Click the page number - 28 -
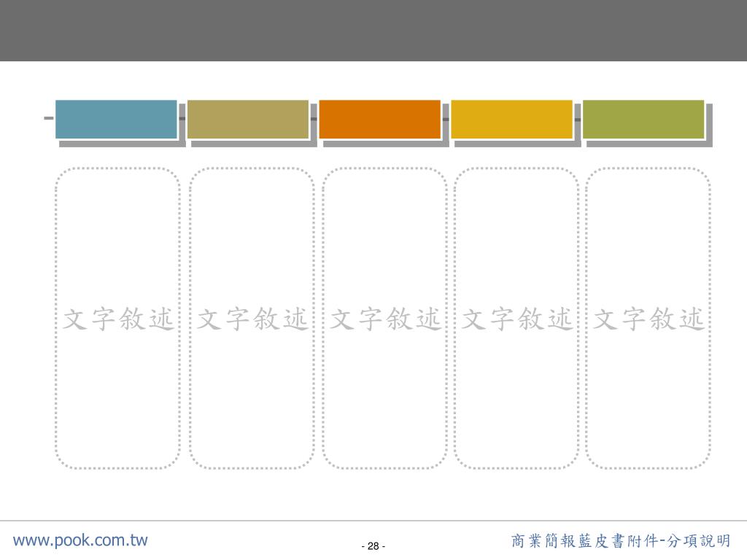This screenshot has height=560, width=747. point(373,546)
